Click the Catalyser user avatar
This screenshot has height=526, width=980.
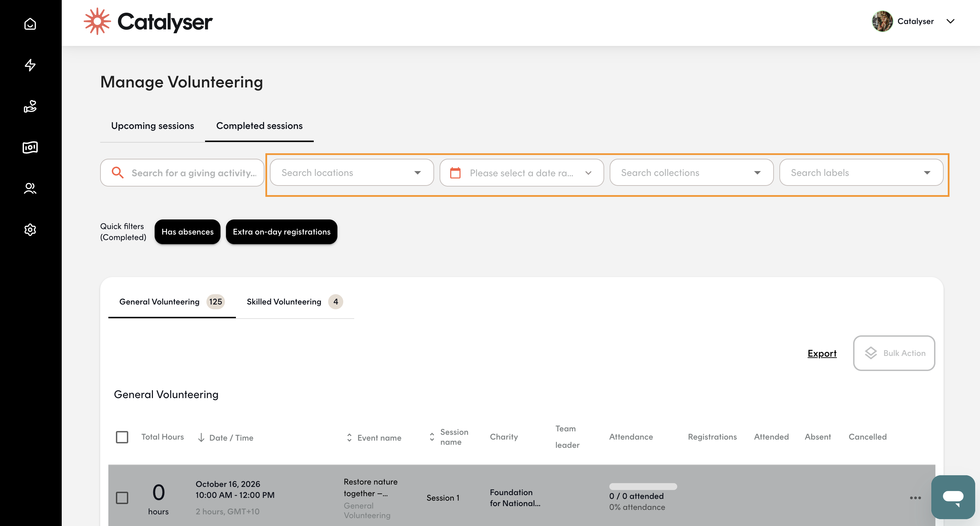tap(882, 21)
